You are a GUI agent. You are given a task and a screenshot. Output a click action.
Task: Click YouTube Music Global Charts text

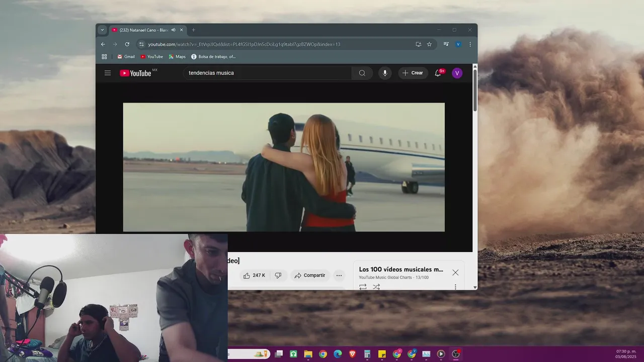tap(385, 278)
